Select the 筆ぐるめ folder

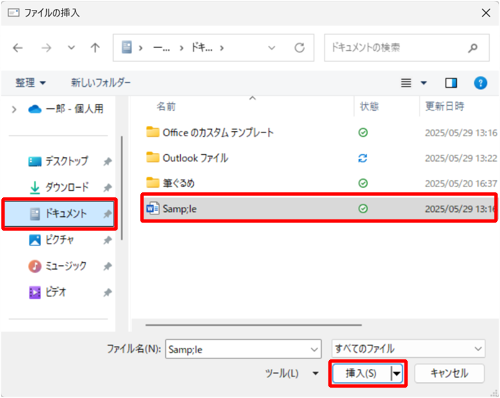171,183
